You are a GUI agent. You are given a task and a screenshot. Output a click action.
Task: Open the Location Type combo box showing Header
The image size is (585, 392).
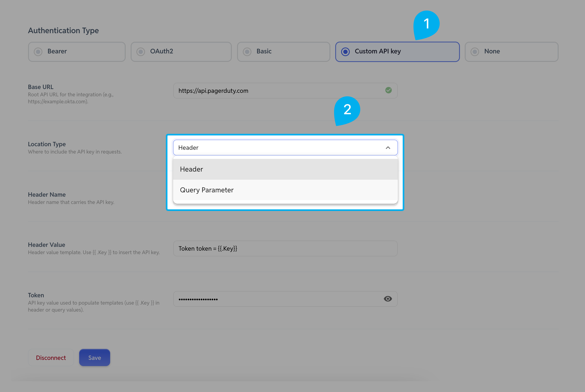(285, 148)
